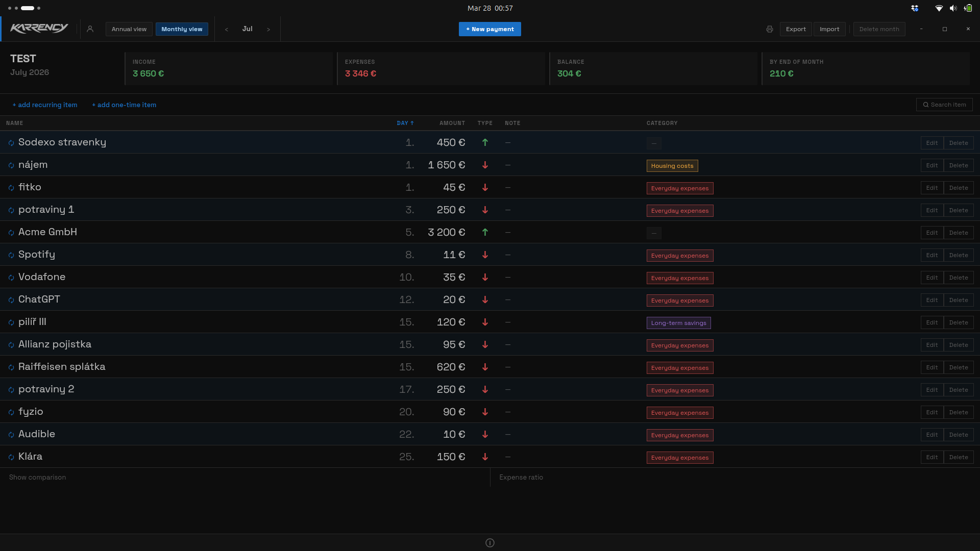Screen dimensions: 980x551
Task: Click the red expense arrow for Vodafone
Action: (485, 277)
